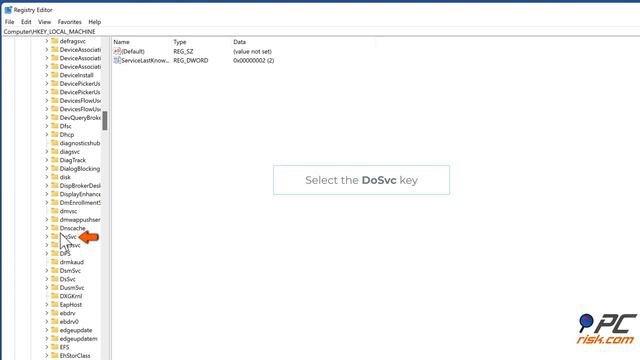Viewport: 640px width, 360px height.
Task: Select the DoSvc key name
Action: point(68,237)
